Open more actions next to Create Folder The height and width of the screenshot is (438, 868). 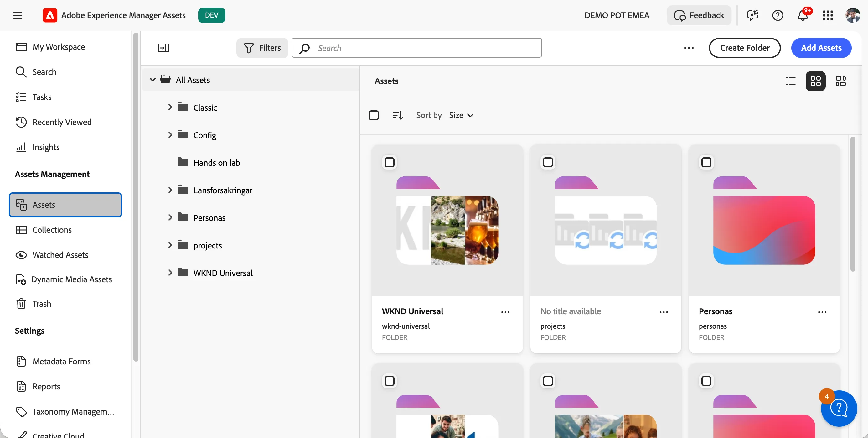(689, 48)
